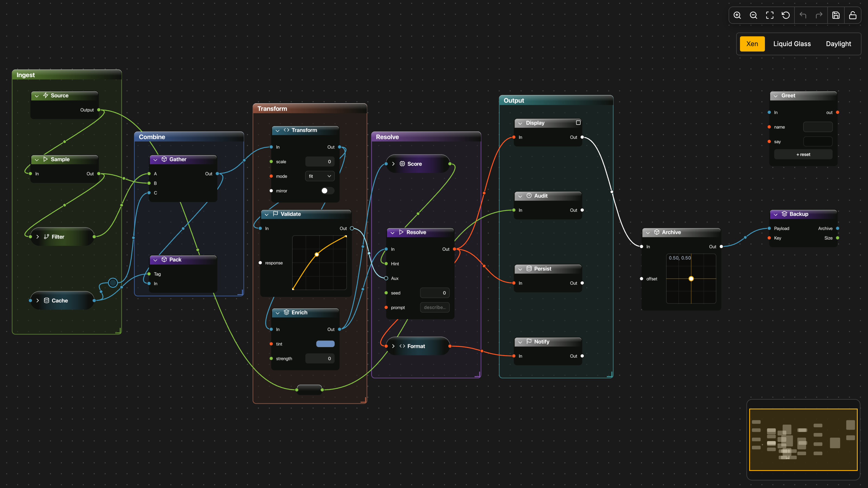Collapse the Sample node with its chevron
Screen dimensions: 868x488
click(37, 160)
